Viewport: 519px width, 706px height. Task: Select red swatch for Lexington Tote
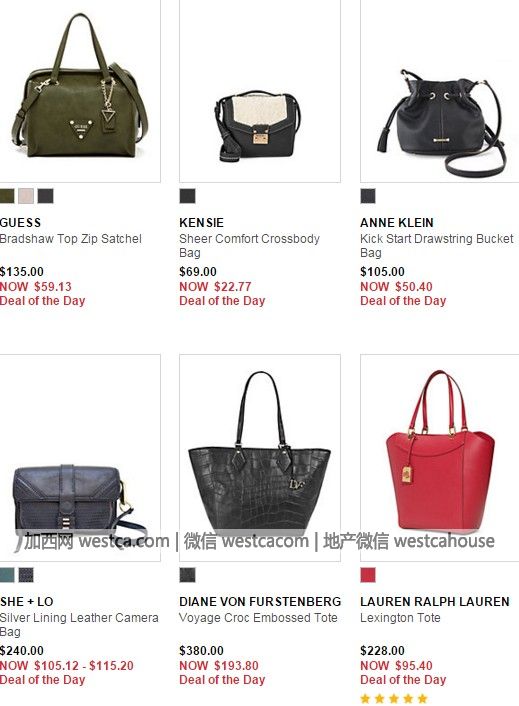pyautogui.click(x=368, y=575)
